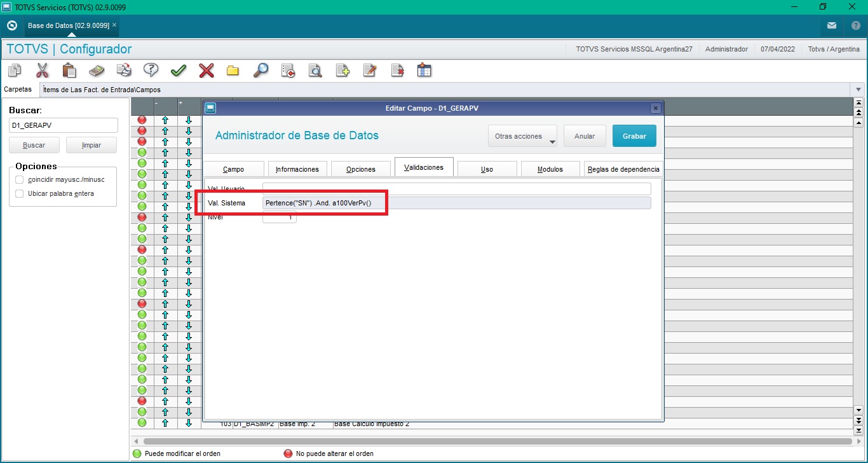Click the question-mark speech bubble icon
The height and width of the screenshot is (463, 868).
point(151,70)
